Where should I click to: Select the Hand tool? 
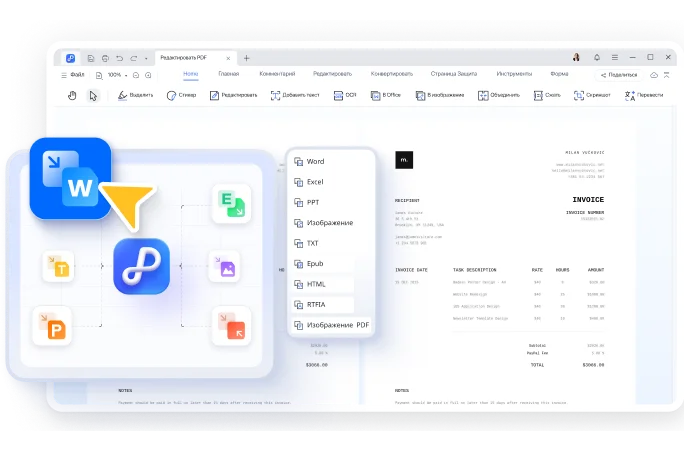point(72,96)
